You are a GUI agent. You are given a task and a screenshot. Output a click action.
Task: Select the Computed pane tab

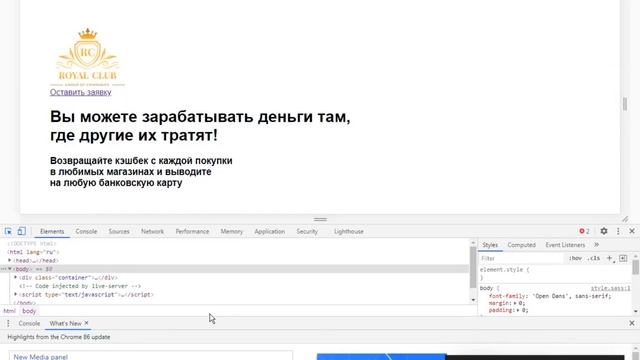pos(521,245)
